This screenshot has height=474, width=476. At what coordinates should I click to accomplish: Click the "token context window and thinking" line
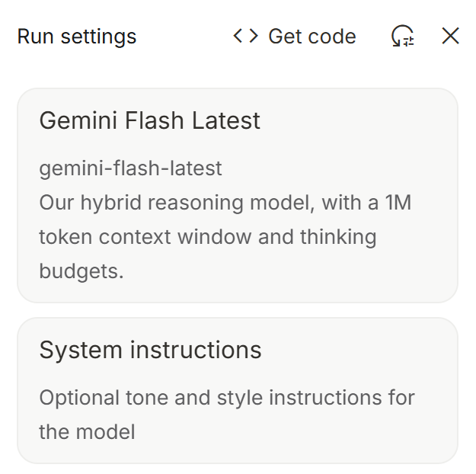tap(207, 236)
